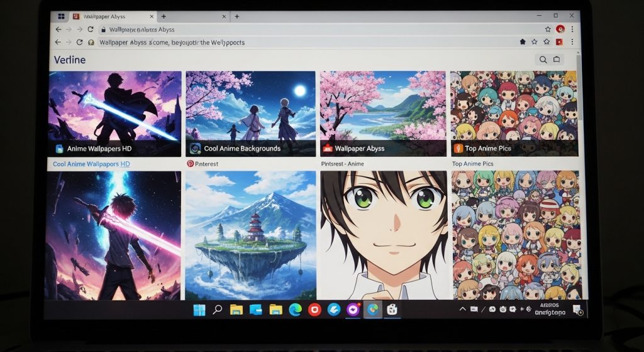The width and height of the screenshot is (644, 352).
Task: Launch Microsoft Edge from the taskbar
Action: click(x=295, y=310)
